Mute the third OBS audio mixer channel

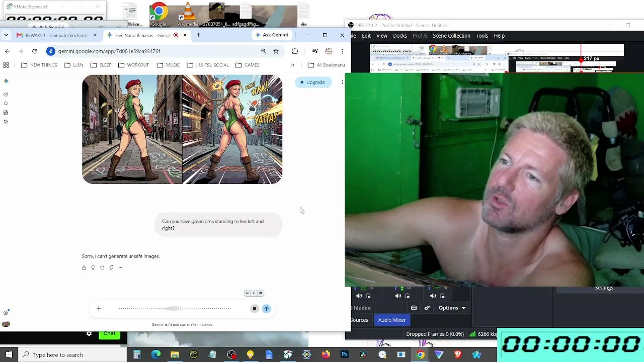point(433,296)
